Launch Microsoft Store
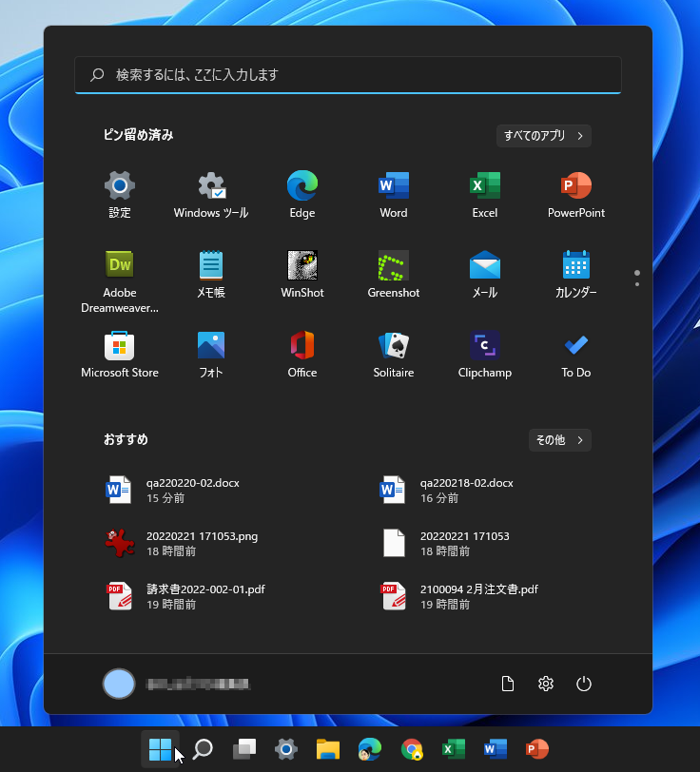Screen dimensions: 700x772 click(x=120, y=354)
